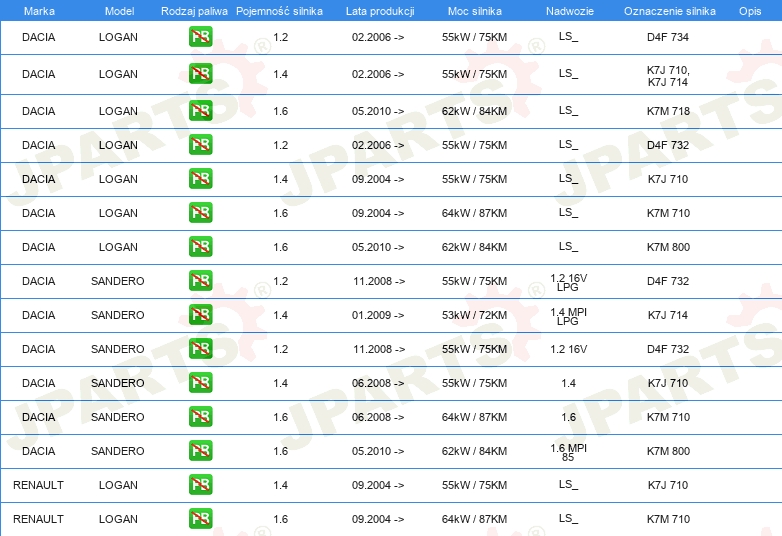Click 06.2008 date in Sandero 1.6 row
Image resolution: width=782 pixels, height=536 pixels.
coord(378,417)
